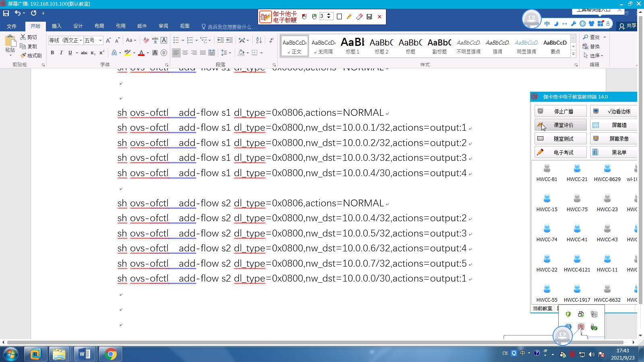Toggle Bold formatting
Image resolution: width=644 pixels, height=362 pixels.
click(52, 53)
